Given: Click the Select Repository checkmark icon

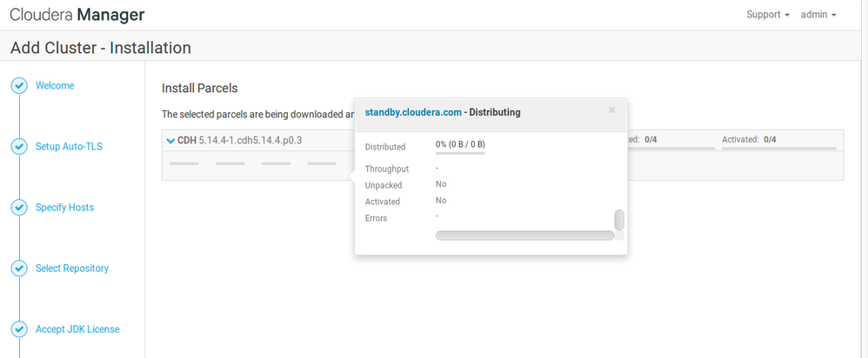Looking at the screenshot, I should [x=19, y=268].
